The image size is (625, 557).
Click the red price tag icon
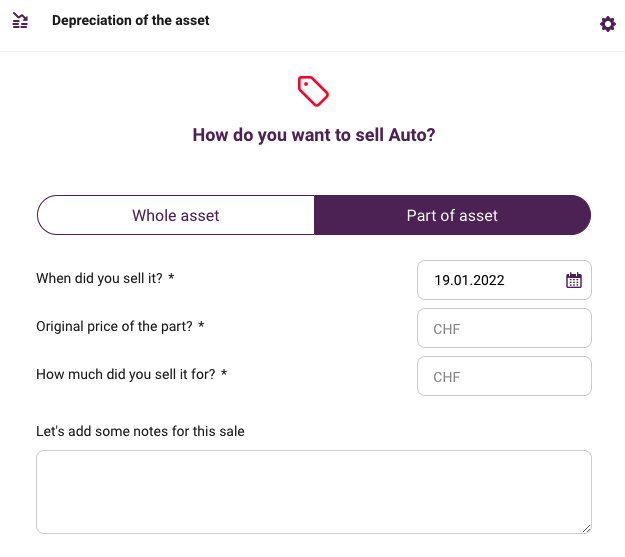click(x=313, y=91)
